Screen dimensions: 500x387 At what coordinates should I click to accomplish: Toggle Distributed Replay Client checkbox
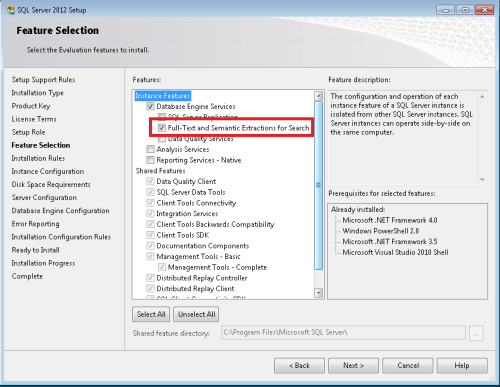[x=150, y=288]
